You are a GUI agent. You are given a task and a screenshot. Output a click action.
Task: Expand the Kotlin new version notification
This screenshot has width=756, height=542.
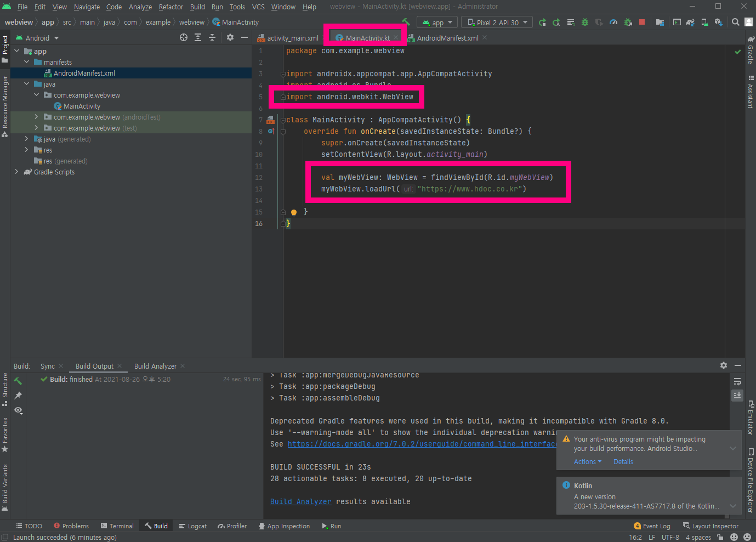point(732,506)
